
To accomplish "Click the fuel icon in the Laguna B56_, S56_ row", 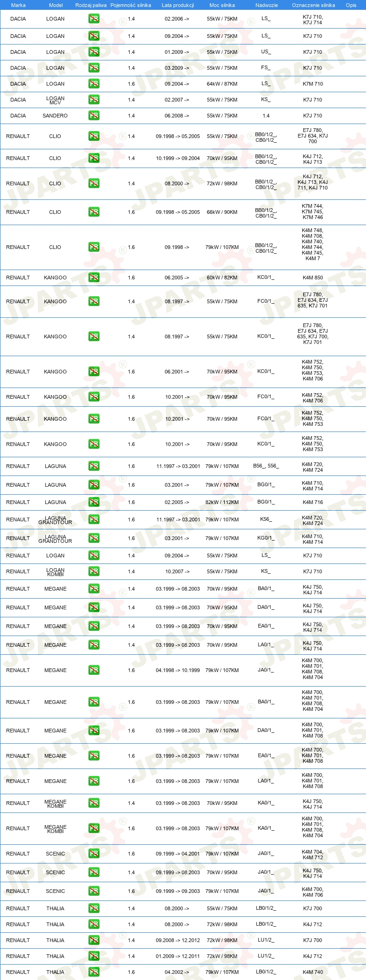I will pos(94,466).
